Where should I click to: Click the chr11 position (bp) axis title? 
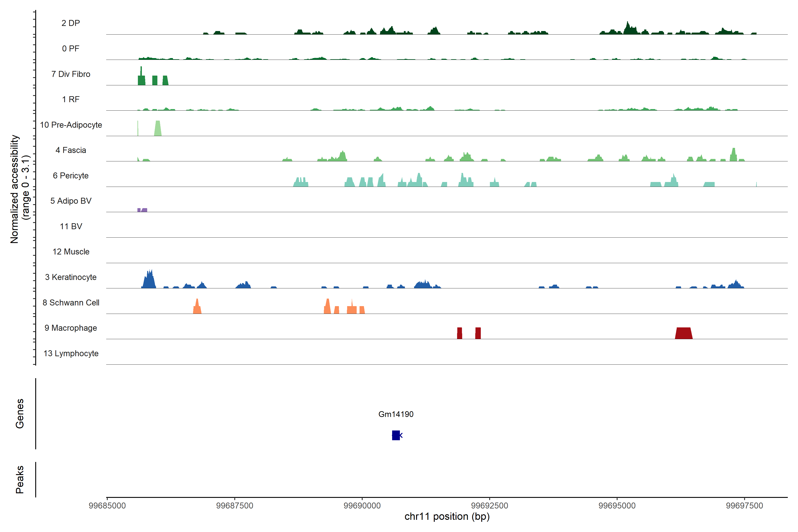(447, 516)
